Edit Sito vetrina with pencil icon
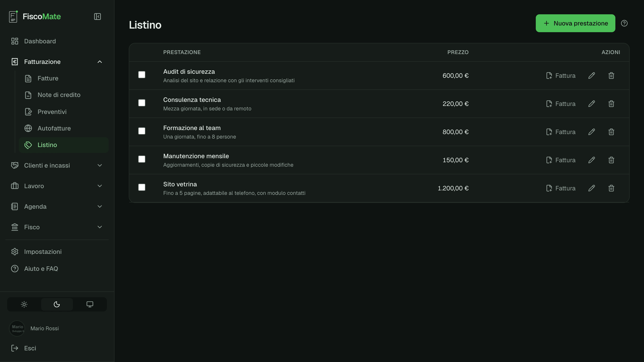The height and width of the screenshot is (362, 644). coord(591,188)
